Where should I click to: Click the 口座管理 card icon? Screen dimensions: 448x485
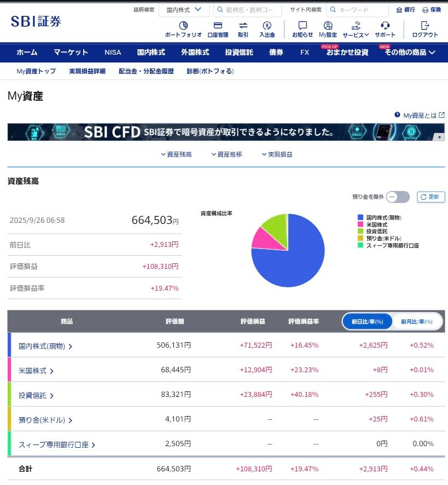(x=218, y=26)
